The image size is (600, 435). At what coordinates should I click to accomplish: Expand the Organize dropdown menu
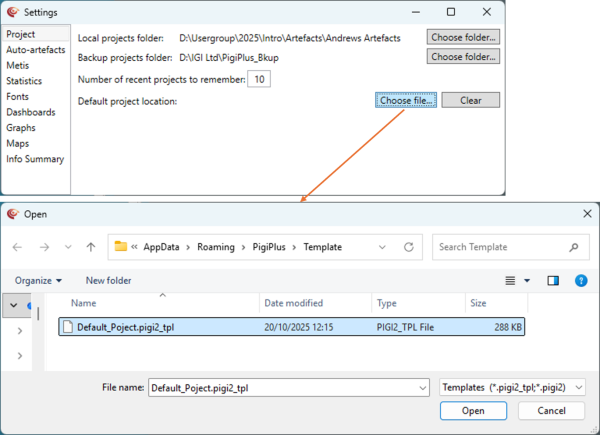click(x=39, y=281)
